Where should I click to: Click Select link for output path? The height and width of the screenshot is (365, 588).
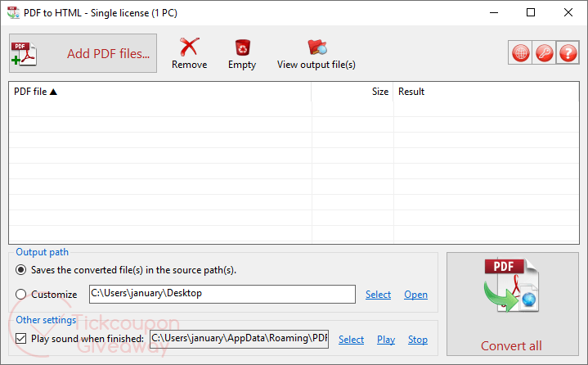tap(378, 295)
